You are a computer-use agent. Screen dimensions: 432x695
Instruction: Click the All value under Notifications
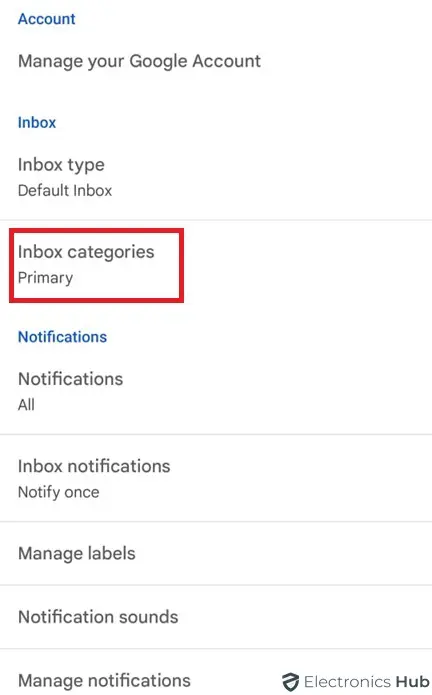point(26,405)
